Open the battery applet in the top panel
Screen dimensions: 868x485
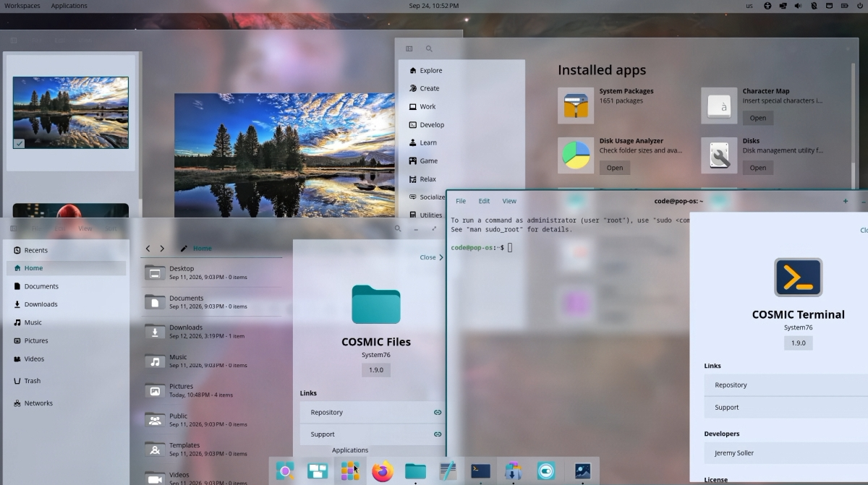(843, 6)
